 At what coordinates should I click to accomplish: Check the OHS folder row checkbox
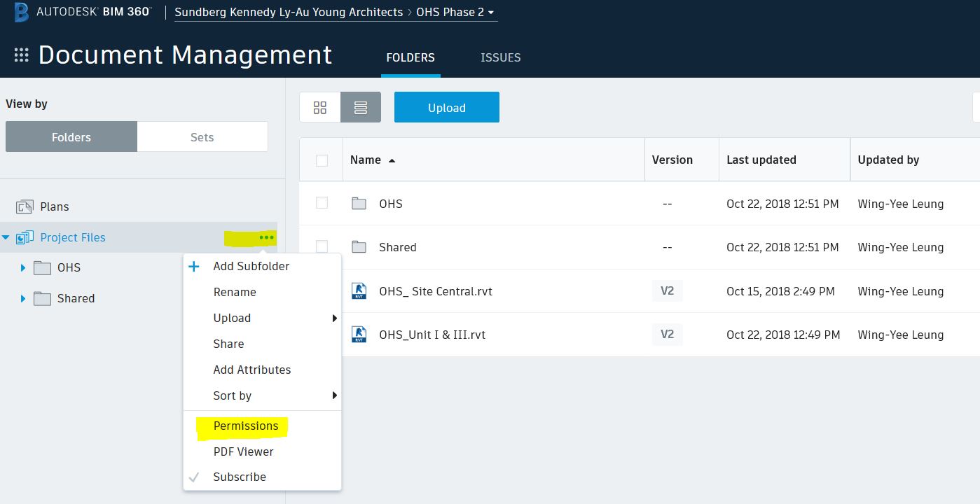pyautogui.click(x=322, y=202)
